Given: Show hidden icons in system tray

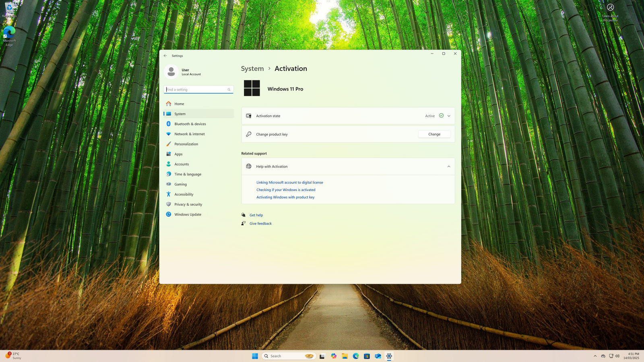Looking at the screenshot, I should pyautogui.click(x=595, y=356).
